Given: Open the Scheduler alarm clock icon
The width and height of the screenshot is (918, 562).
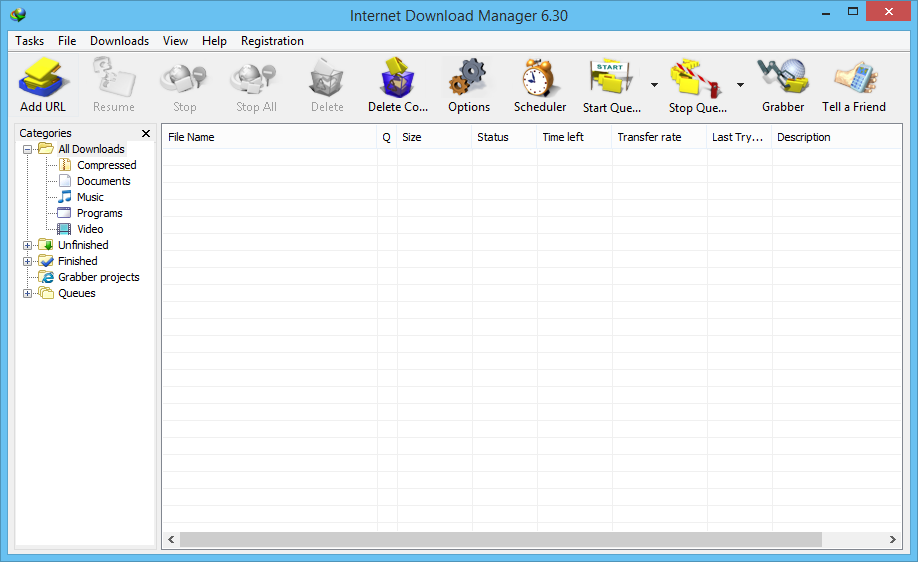Looking at the screenshot, I should click(539, 78).
